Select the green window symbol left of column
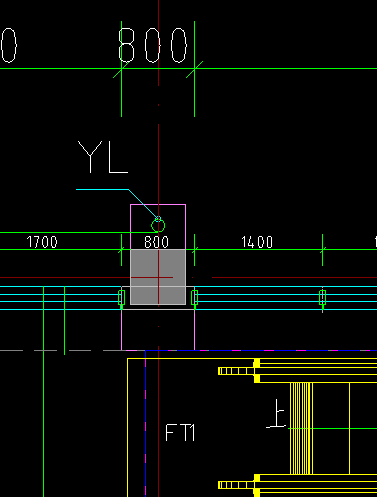This screenshot has width=377, height=497. (122, 298)
